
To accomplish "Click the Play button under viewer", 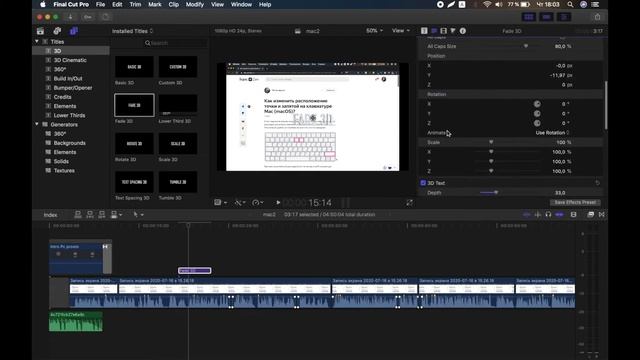I will 278,202.
